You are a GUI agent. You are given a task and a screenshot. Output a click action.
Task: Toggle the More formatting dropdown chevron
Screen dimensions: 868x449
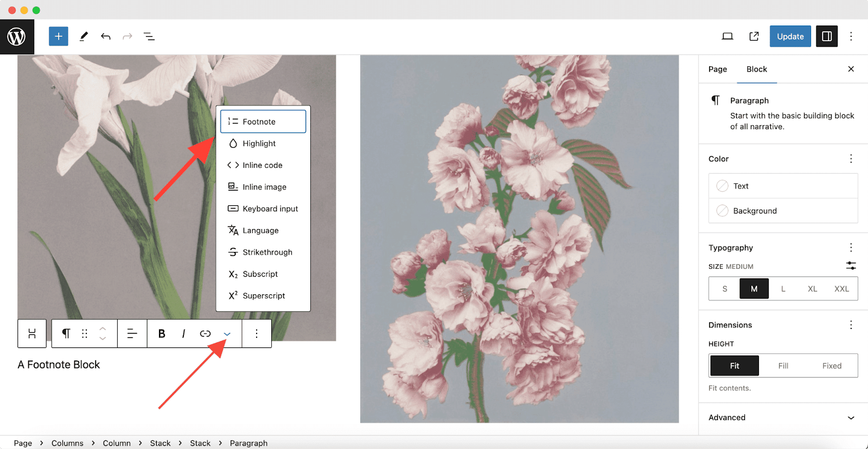[x=227, y=333]
